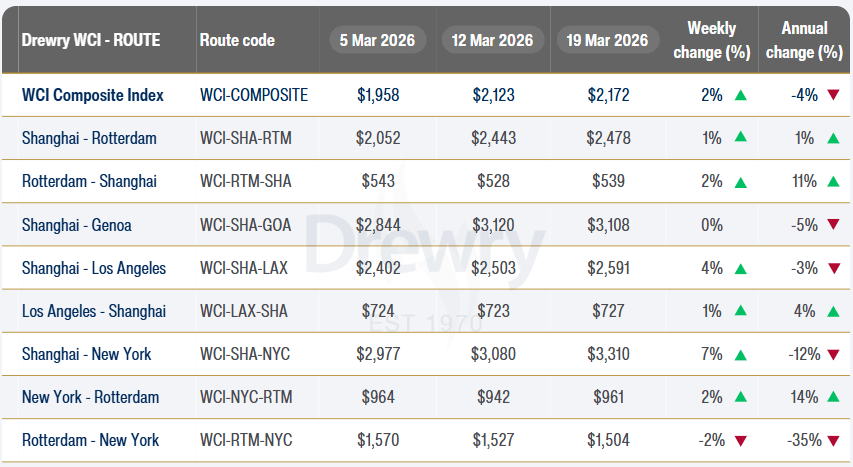Open the WCI Composite Index row label
The image size is (853, 467).
pos(93,96)
